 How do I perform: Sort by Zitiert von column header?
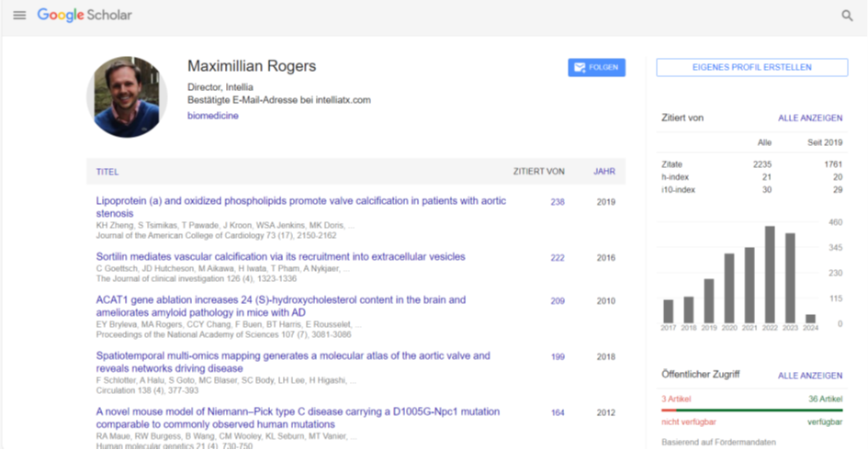pos(538,172)
